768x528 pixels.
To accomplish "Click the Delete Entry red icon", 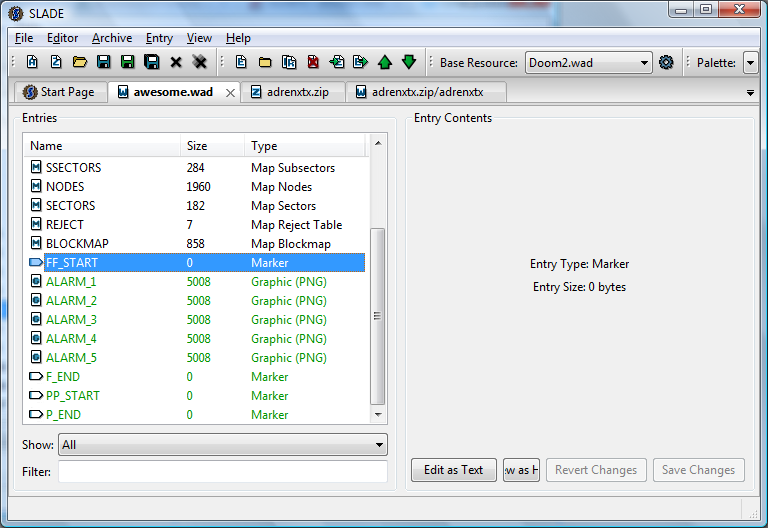I will [313, 62].
